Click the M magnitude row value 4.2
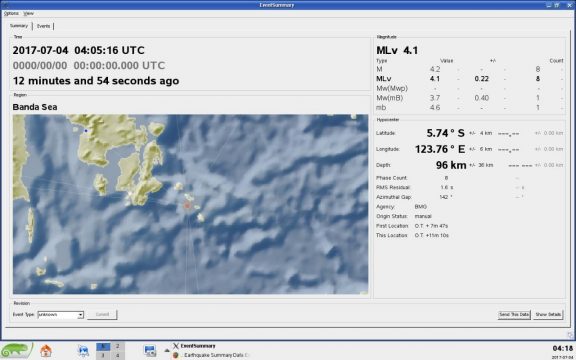This screenshot has width=576, height=360. point(435,69)
